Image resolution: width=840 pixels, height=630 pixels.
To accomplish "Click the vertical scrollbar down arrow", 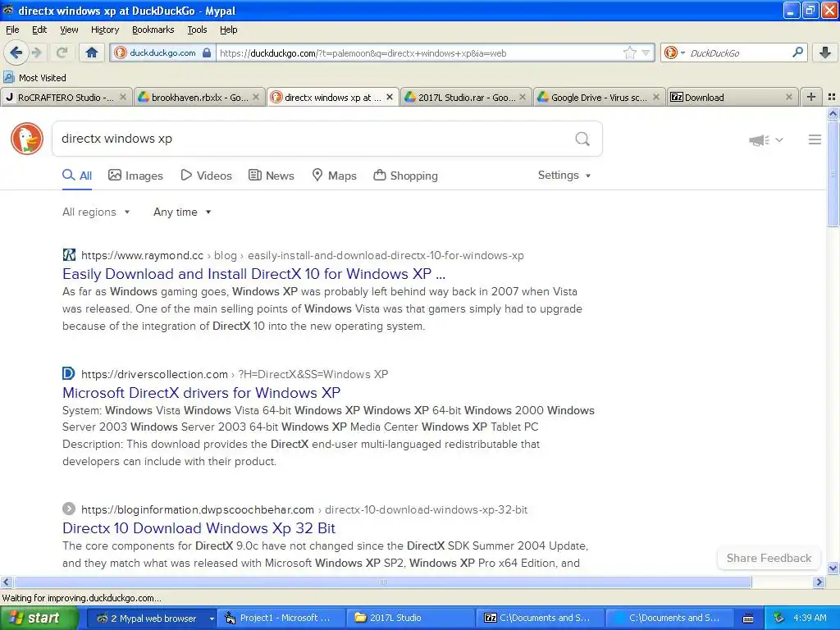I will point(833,568).
